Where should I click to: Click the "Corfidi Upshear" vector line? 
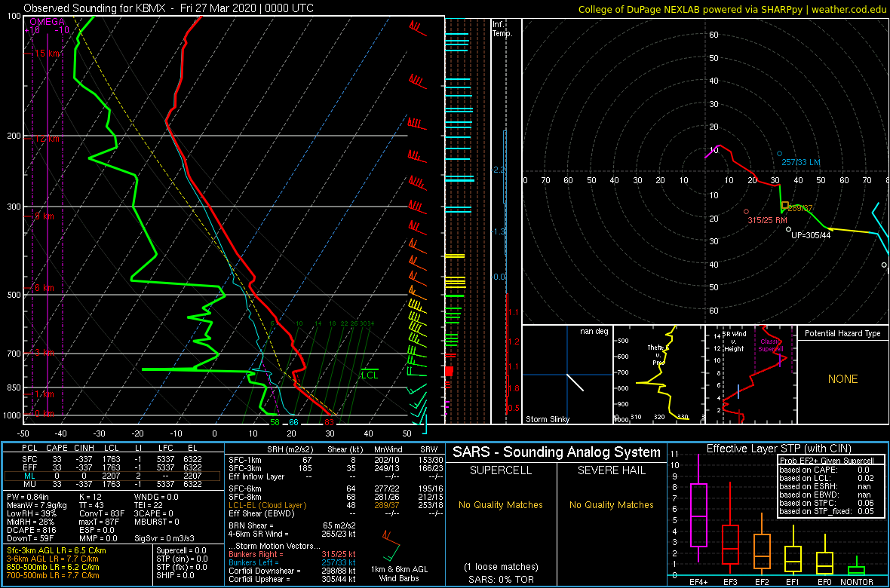click(292, 579)
